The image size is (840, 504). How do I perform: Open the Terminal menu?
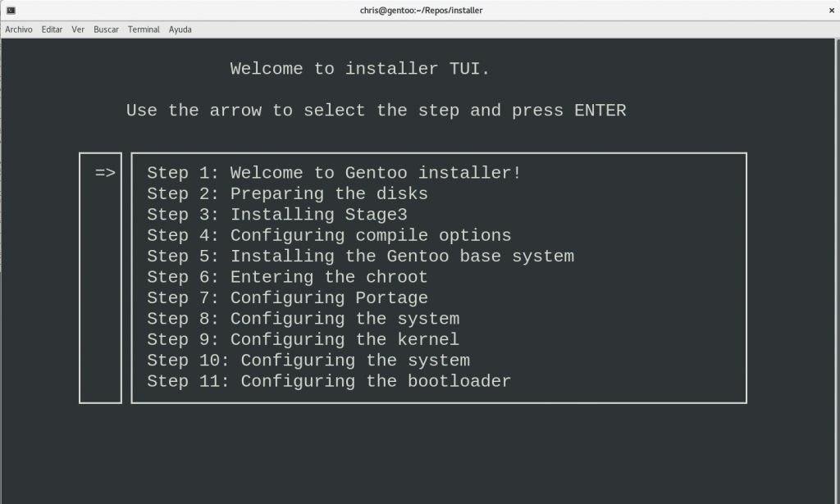point(144,30)
